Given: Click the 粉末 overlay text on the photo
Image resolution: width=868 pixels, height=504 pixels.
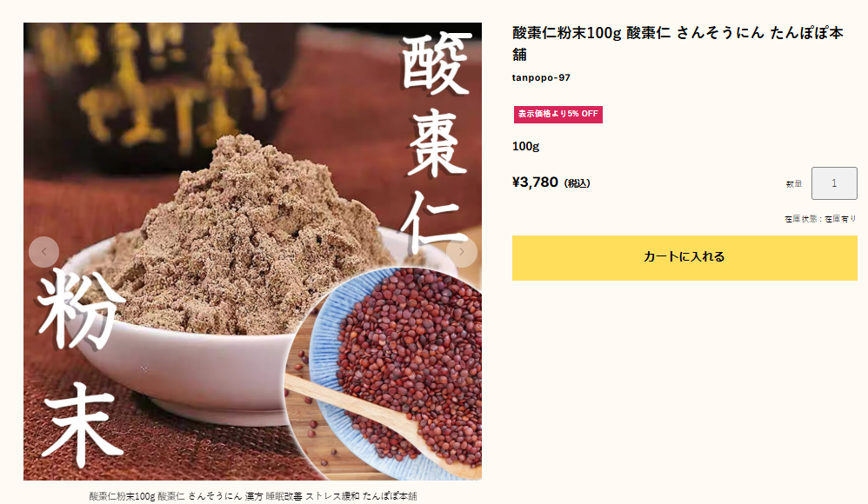Looking at the screenshot, I should (x=80, y=368).
